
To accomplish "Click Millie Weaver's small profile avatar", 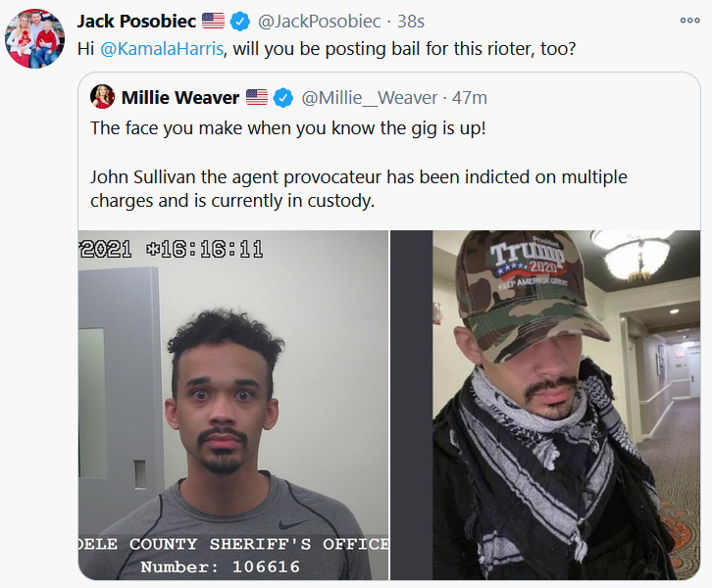I will (102, 97).
